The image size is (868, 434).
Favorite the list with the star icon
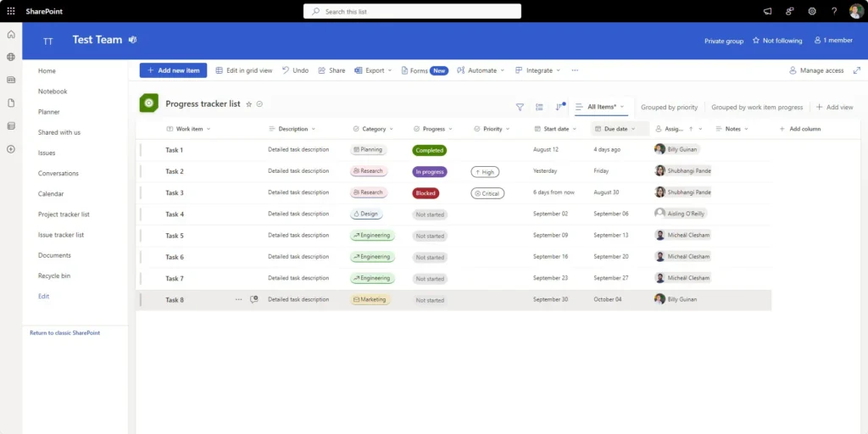point(248,104)
